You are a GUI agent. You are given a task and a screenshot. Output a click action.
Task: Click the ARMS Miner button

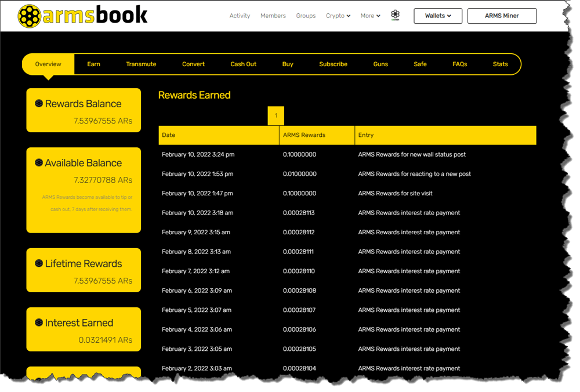502,16
